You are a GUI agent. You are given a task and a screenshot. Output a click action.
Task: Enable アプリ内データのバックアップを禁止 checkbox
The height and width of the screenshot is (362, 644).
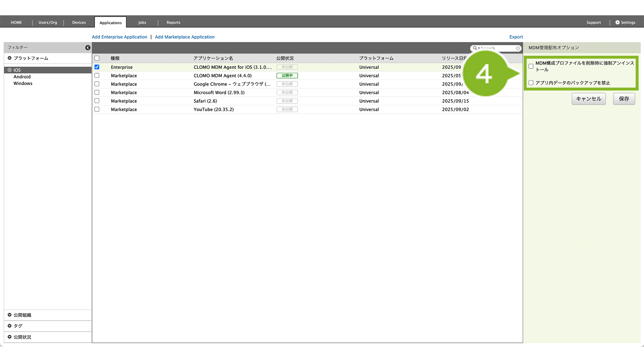tap(531, 83)
